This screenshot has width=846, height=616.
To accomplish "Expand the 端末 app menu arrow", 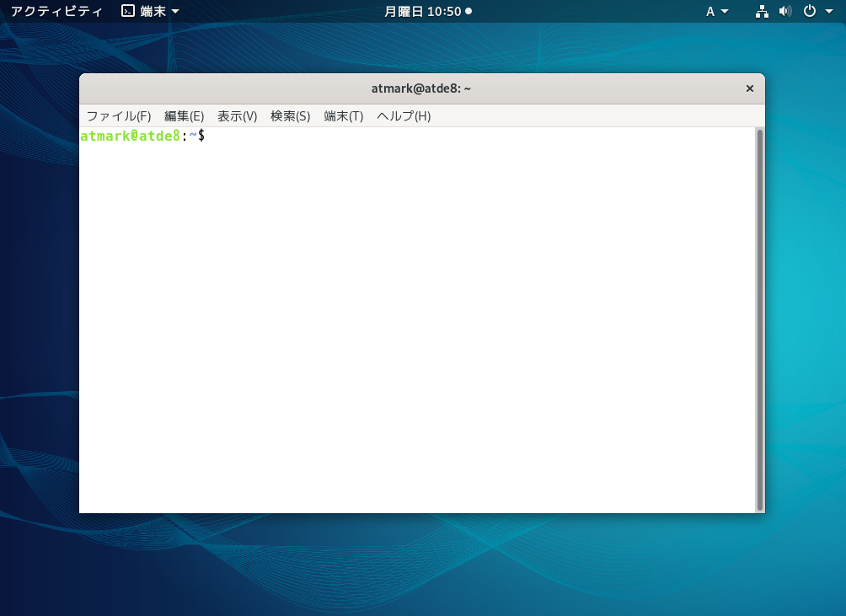I will tap(175, 11).
